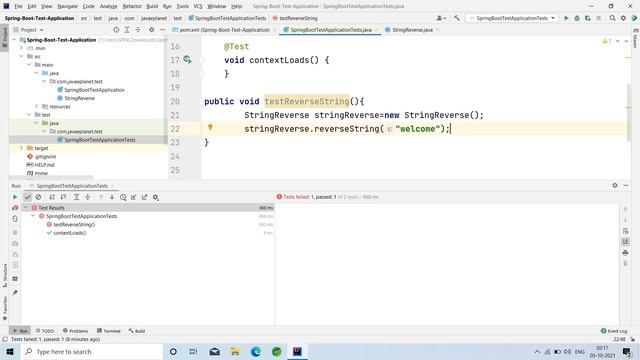Open IDE settings gear in top toolbar

point(623,18)
